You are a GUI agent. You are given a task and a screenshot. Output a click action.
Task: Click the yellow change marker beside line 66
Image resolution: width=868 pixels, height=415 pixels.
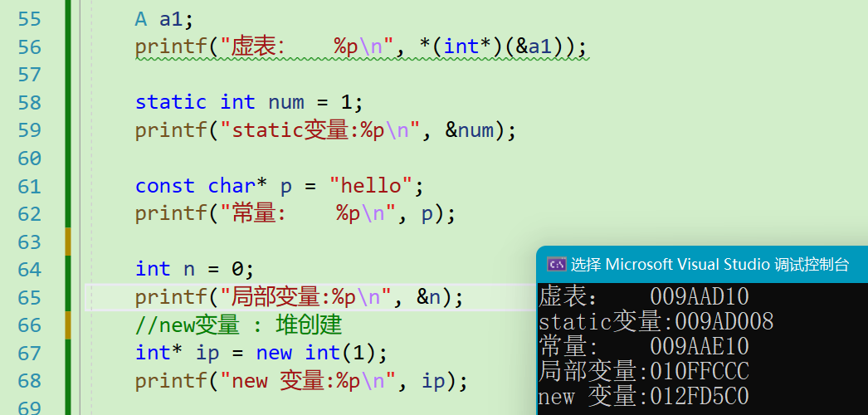pos(68,325)
